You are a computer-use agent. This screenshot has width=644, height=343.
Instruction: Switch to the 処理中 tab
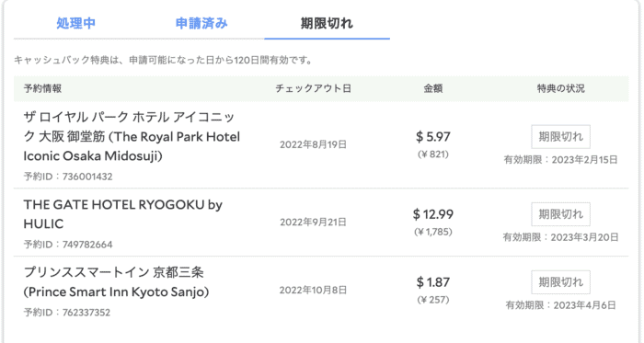(76, 23)
